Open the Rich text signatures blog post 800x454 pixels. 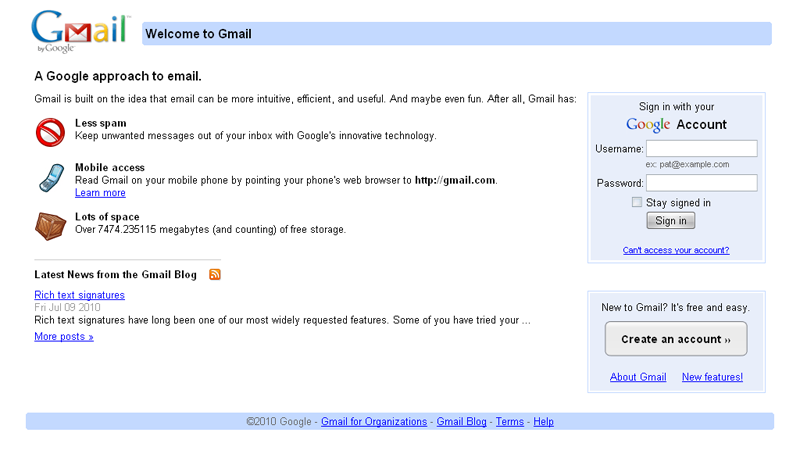click(79, 295)
